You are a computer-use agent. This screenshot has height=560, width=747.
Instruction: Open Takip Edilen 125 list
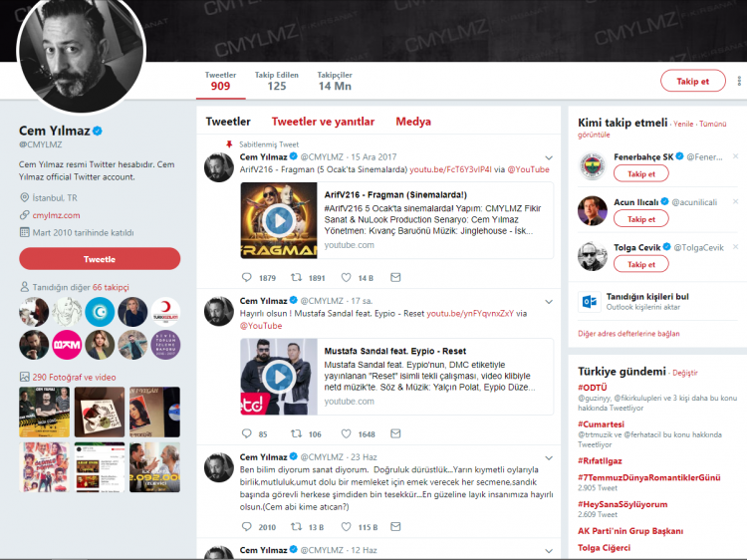(x=276, y=82)
